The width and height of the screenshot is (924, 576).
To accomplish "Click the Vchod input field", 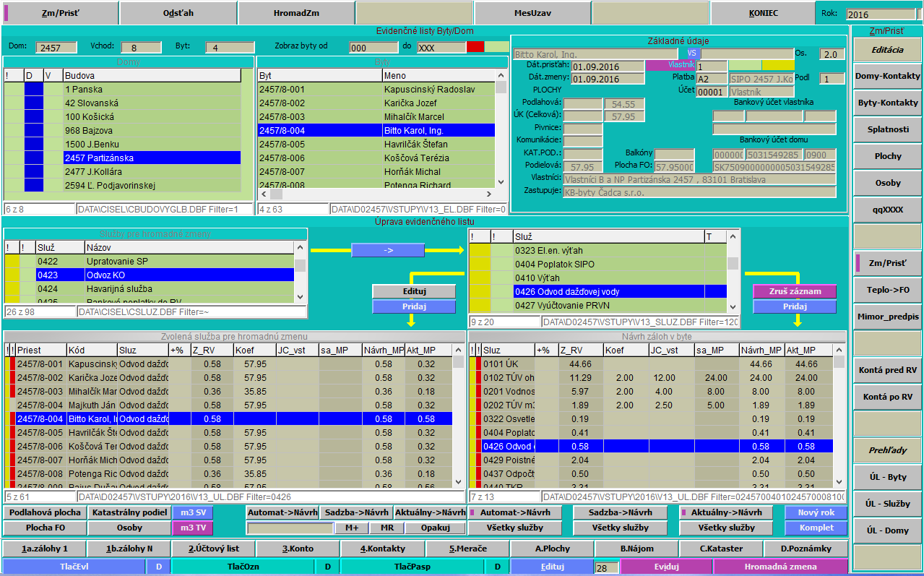I will click(141, 48).
